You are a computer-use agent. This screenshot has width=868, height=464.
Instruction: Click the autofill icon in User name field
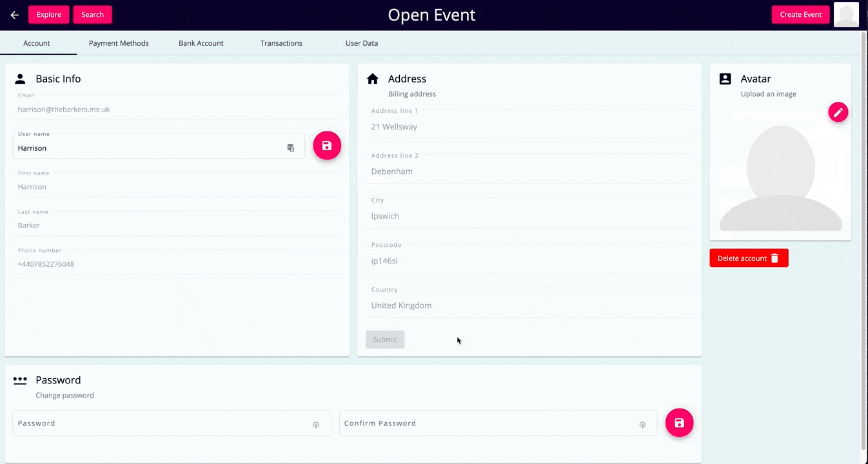point(291,148)
